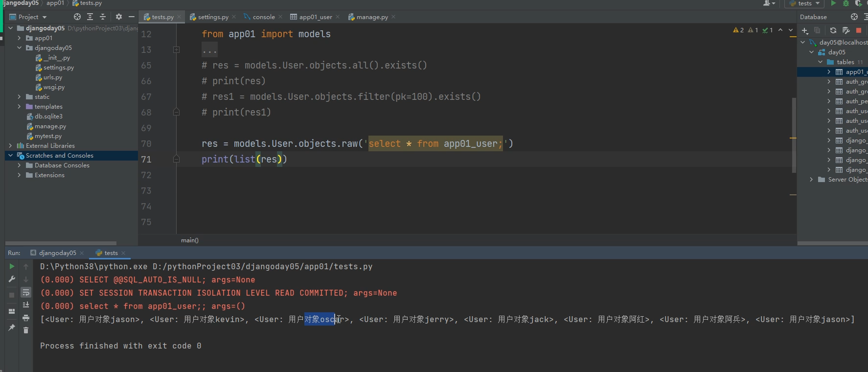Go up the stack trace arrow
This screenshot has height=372, width=868.
[x=26, y=267]
